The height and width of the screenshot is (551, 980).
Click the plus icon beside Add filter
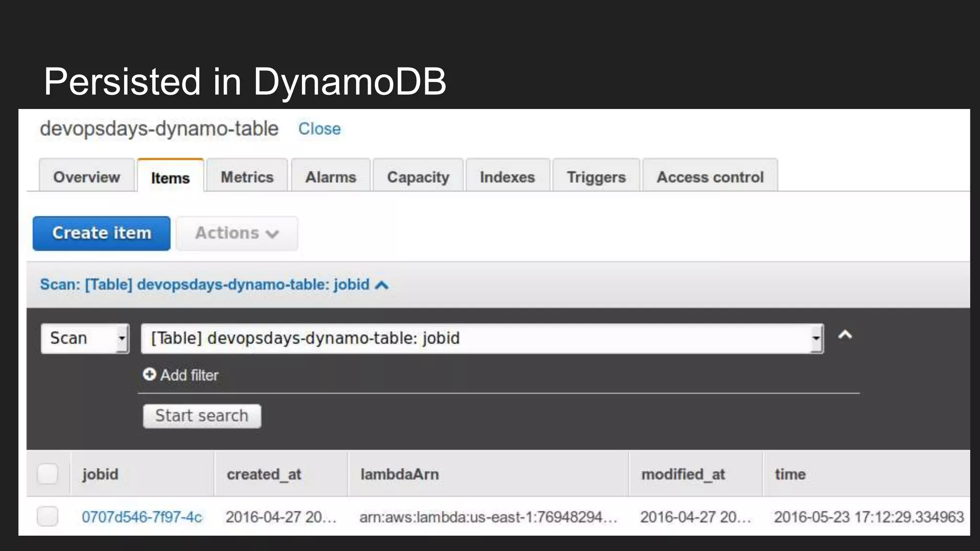tap(149, 375)
